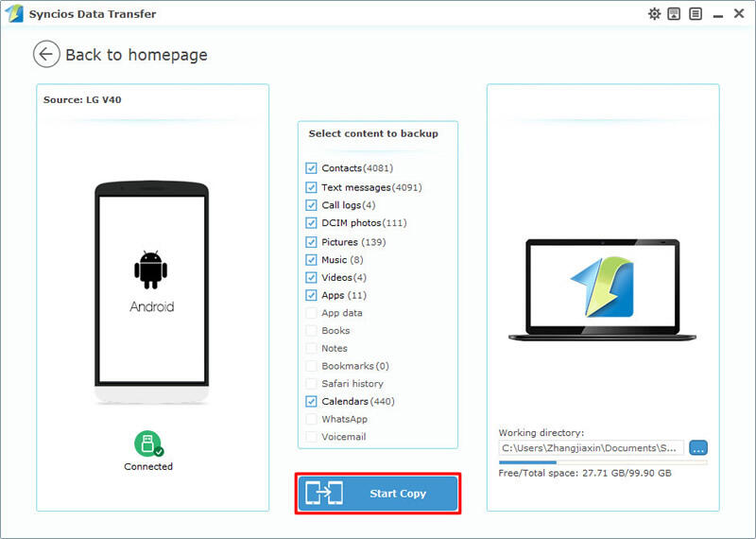Click the working directory path field
The image size is (756, 539).
tap(592, 448)
